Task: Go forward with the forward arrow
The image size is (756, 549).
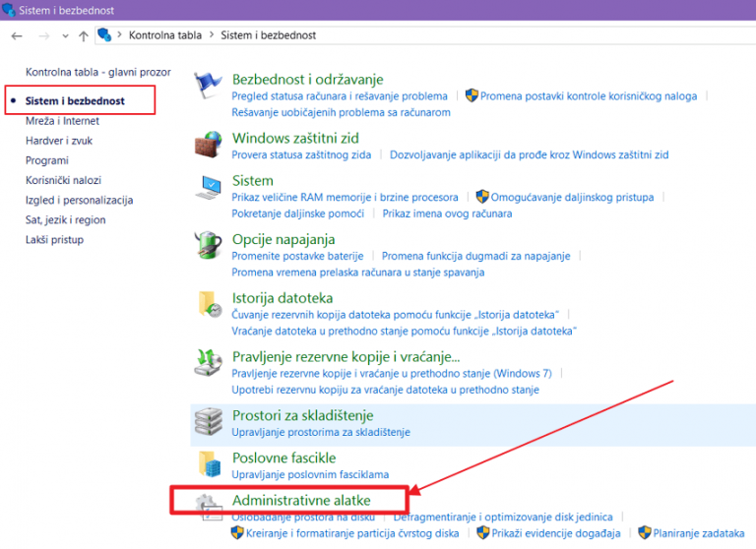Action: (44, 35)
